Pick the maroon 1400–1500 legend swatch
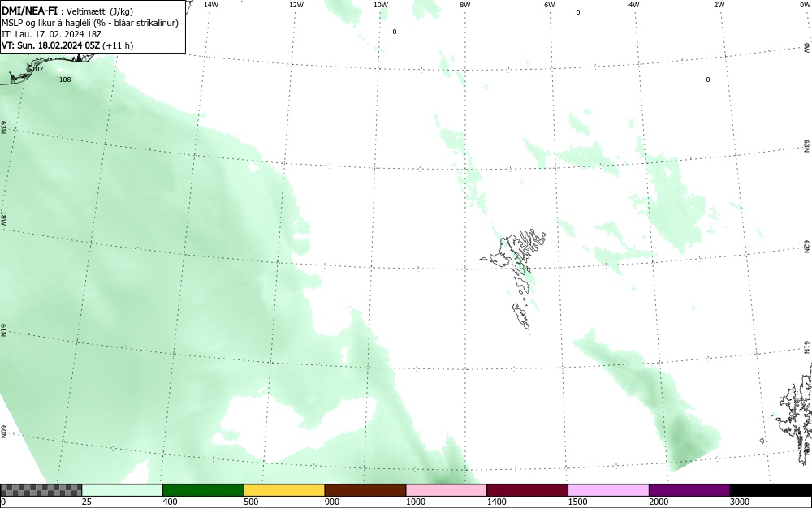The width and height of the screenshot is (812, 508). pyautogui.click(x=527, y=490)
